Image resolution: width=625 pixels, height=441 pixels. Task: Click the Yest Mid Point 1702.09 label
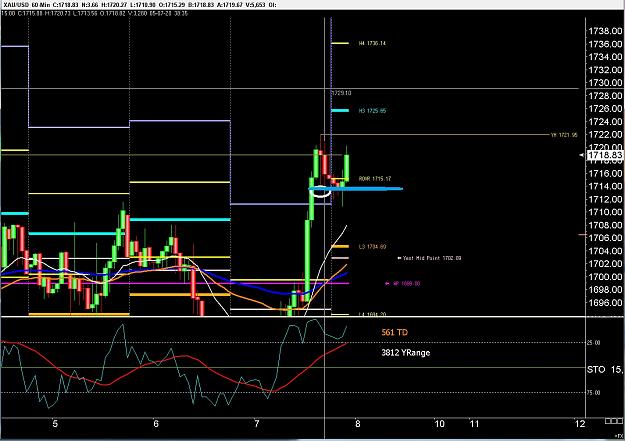tap(430, 258)
